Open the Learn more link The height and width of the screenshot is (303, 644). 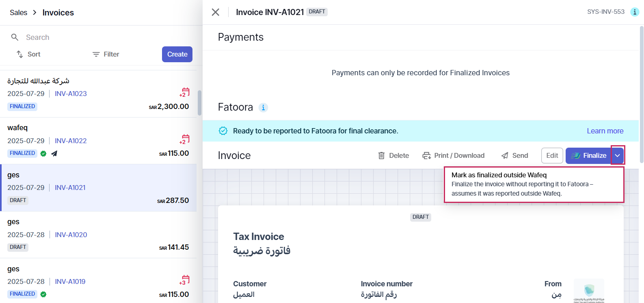click(605, 131)
